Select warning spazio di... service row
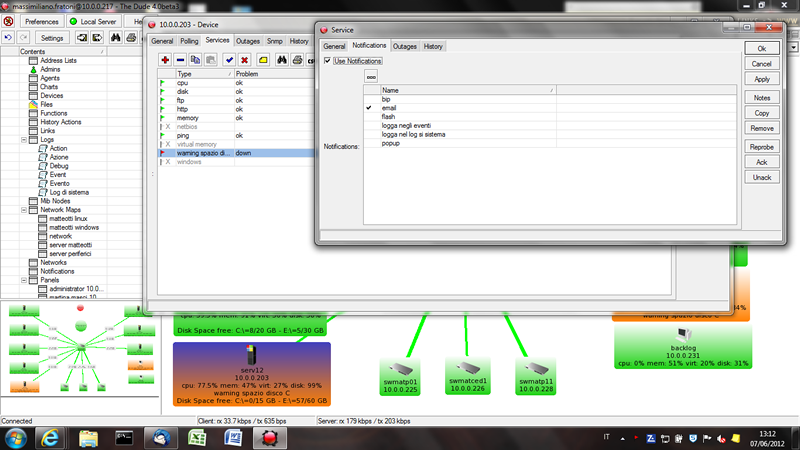Screen dimensions: 800x450 tap(237, 153)
